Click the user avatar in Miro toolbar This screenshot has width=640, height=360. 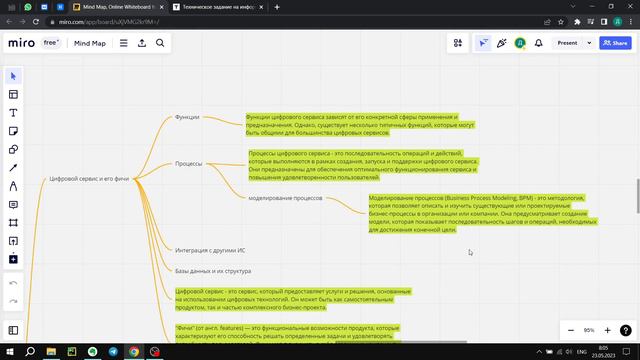520,43
